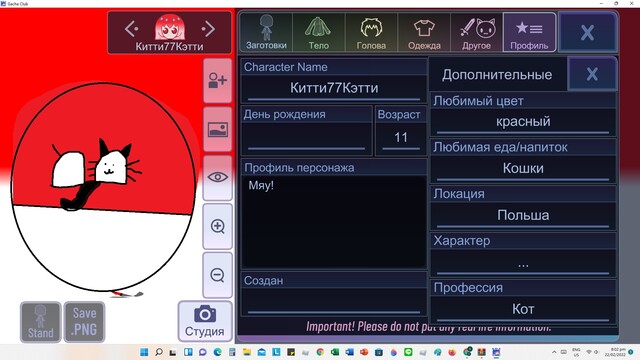
Task: Toggle the Stand pose button
Action: [x=40, y=322]
